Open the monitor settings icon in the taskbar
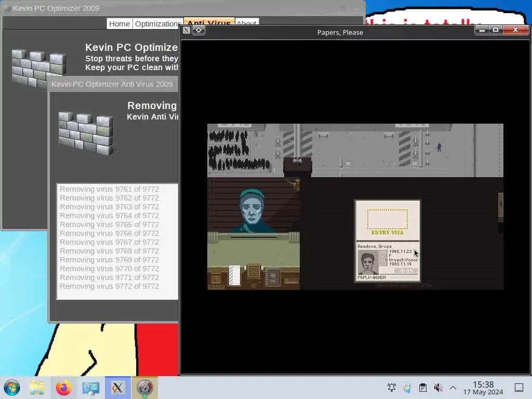This screenshot has width=532, height=399. click(90, 388)
